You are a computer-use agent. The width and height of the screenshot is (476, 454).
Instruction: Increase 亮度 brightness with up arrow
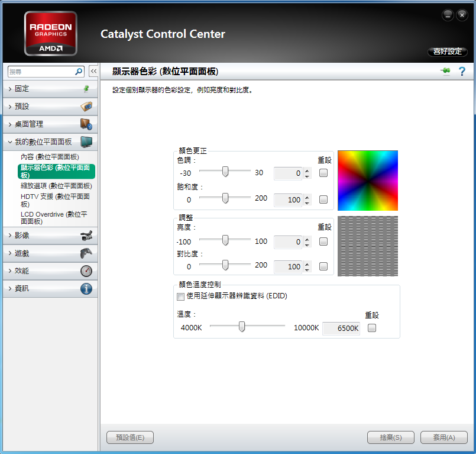pyautogui.click(x=307, y=239)
